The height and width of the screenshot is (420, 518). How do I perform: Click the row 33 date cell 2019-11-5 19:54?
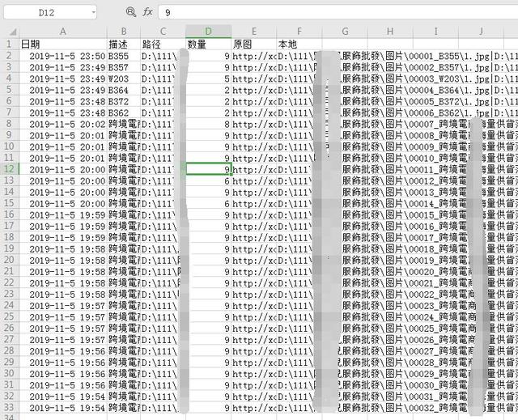click(x=63, y=407)
